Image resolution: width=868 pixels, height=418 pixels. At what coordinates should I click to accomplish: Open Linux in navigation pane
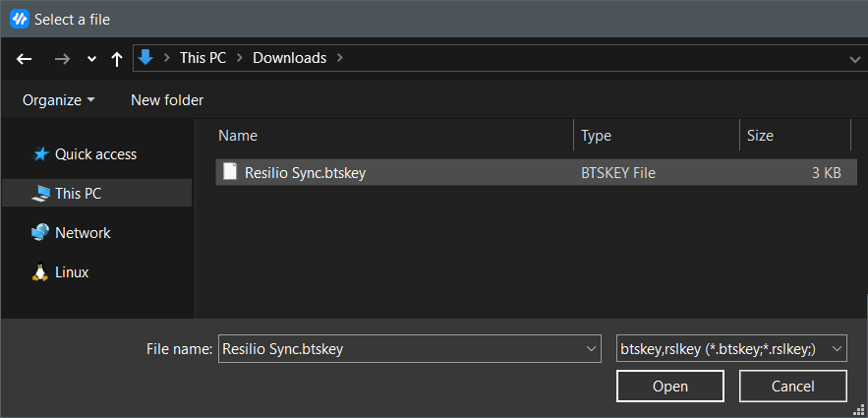[72, 272]
